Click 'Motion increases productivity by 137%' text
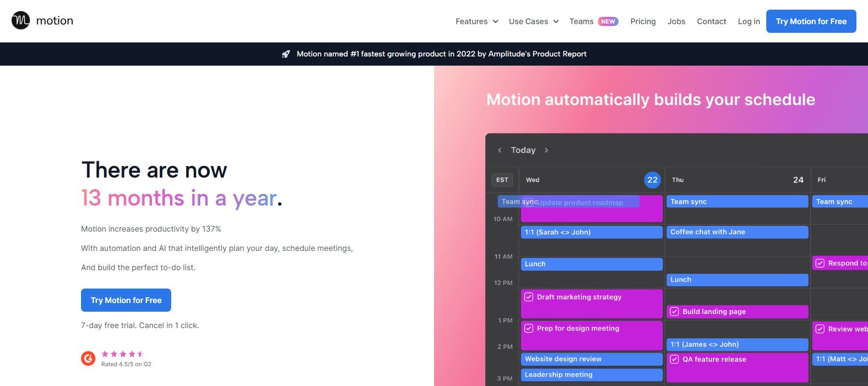The width and height of the screenshot is (868, 386). point(151,229)
